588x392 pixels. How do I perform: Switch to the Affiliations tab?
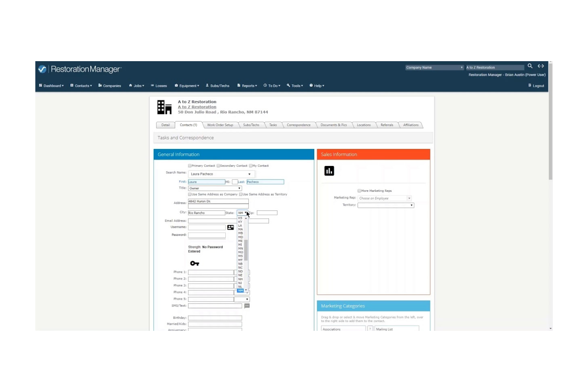(x=411, y=125)
